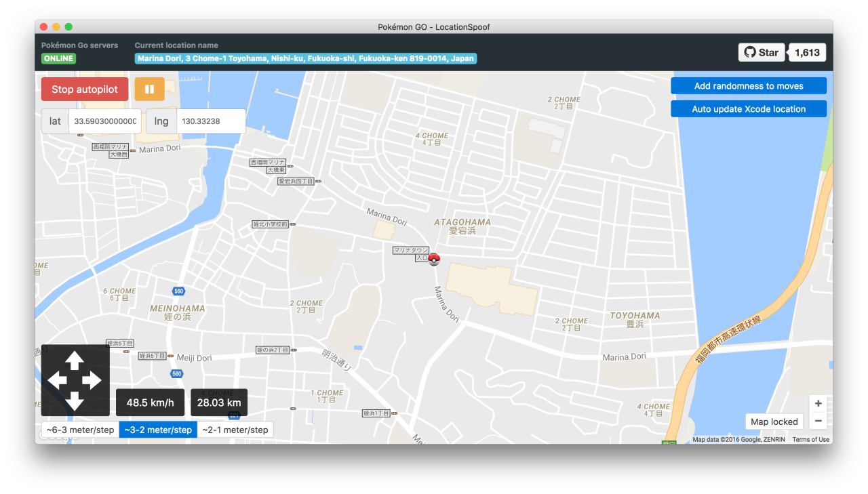This screenshot has width=868, height=494.
Task: Click the up arrow on direction pad
Action: point(75,360)
